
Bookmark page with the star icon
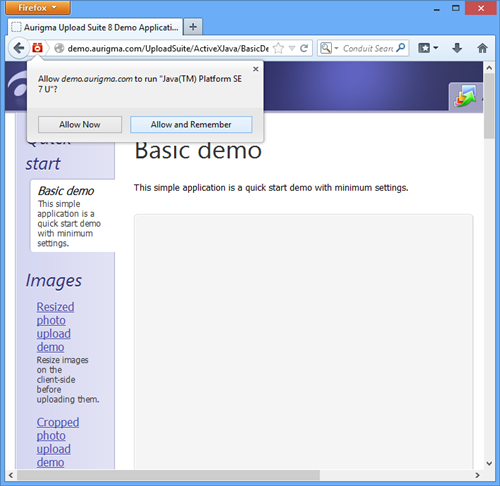point(278,49)
